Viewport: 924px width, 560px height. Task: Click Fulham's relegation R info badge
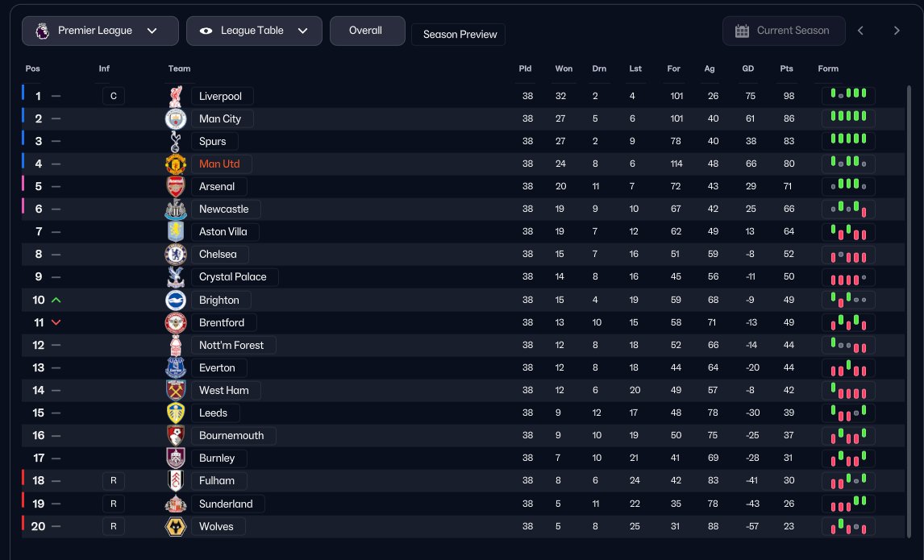(x=113, y=481)
